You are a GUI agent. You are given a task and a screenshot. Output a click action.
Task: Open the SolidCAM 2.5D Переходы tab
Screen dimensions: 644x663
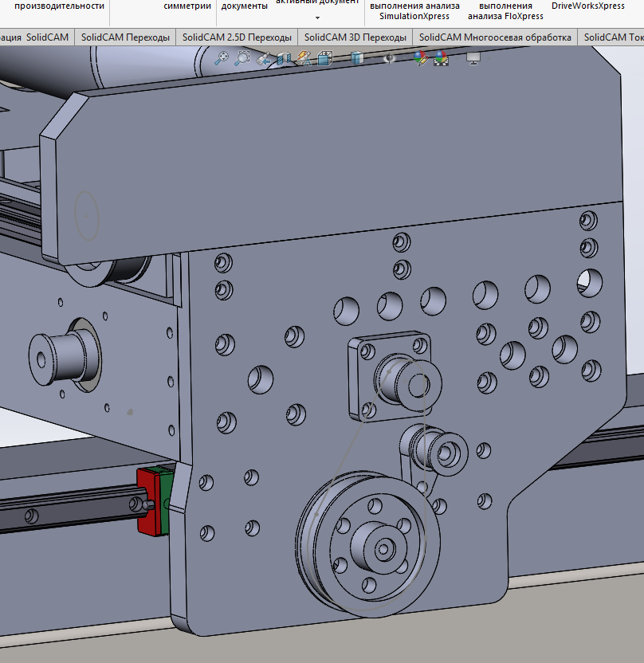pos(237,37)
